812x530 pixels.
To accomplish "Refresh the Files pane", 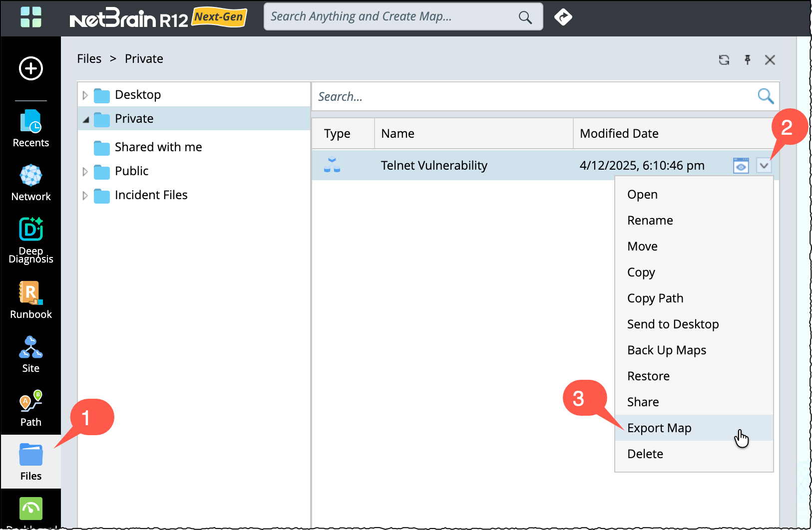I will (724, 60).
